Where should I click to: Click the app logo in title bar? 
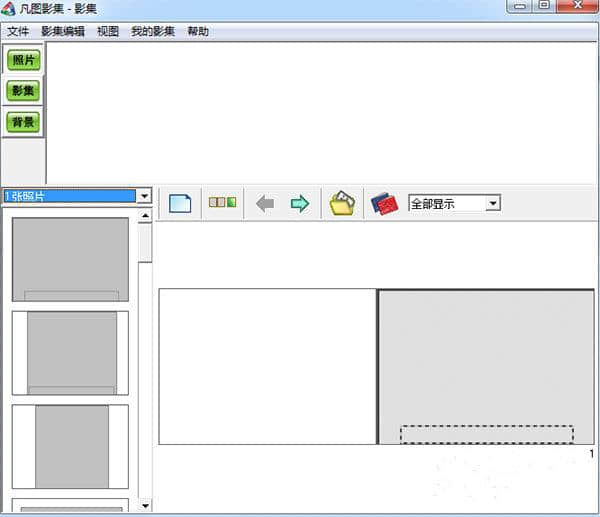coord(11,8)
